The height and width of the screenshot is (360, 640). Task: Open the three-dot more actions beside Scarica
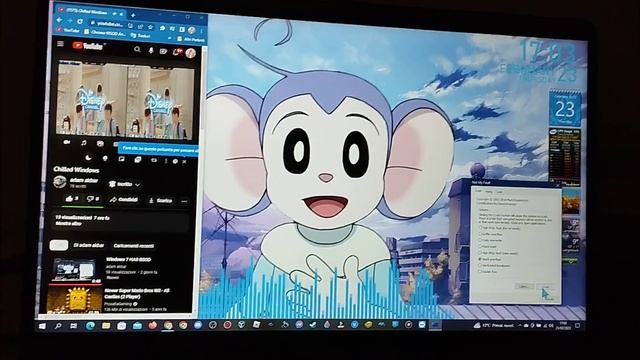pyautogui.click(x=184, y=201)
